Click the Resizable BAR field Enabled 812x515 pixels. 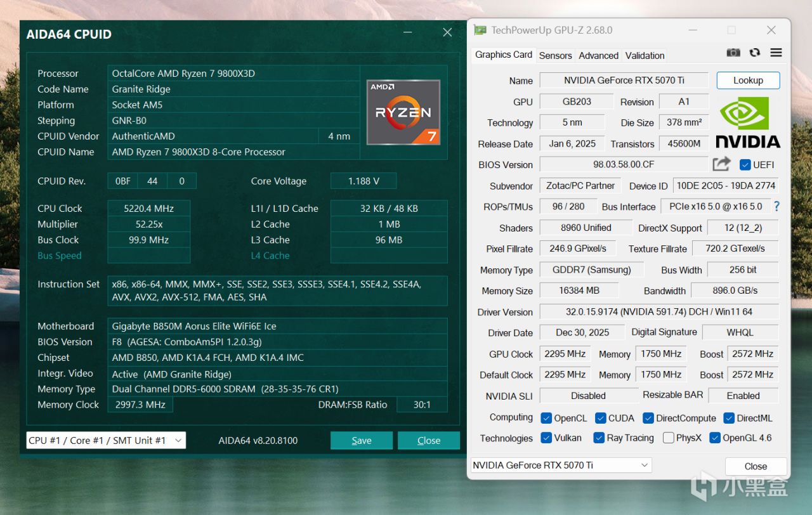point(743,396)
